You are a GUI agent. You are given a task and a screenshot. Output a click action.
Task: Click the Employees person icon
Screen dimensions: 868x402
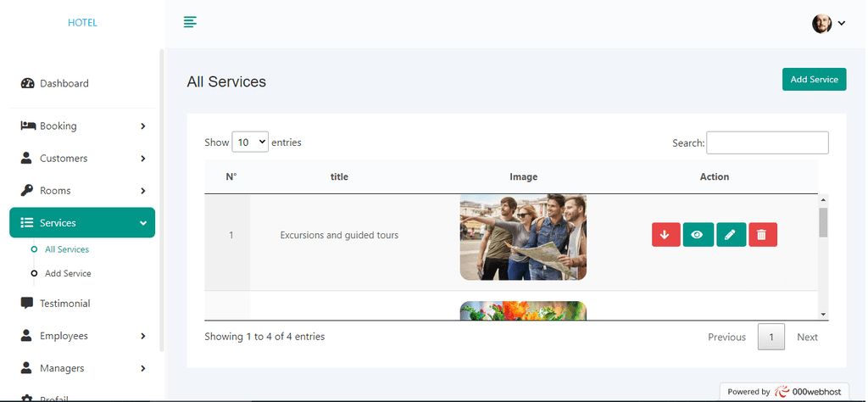click(26, 336)
